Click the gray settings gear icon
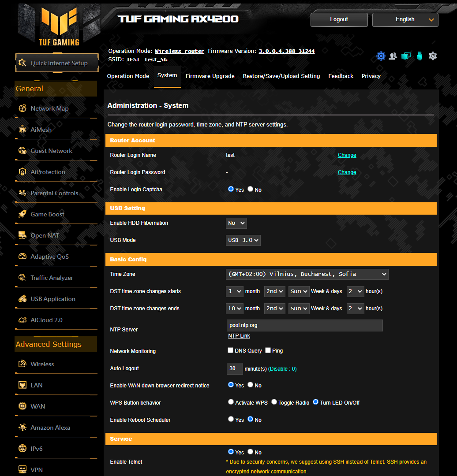Viewport: 457px width, 476px height. pyautogui.click(x=433, y=56)
